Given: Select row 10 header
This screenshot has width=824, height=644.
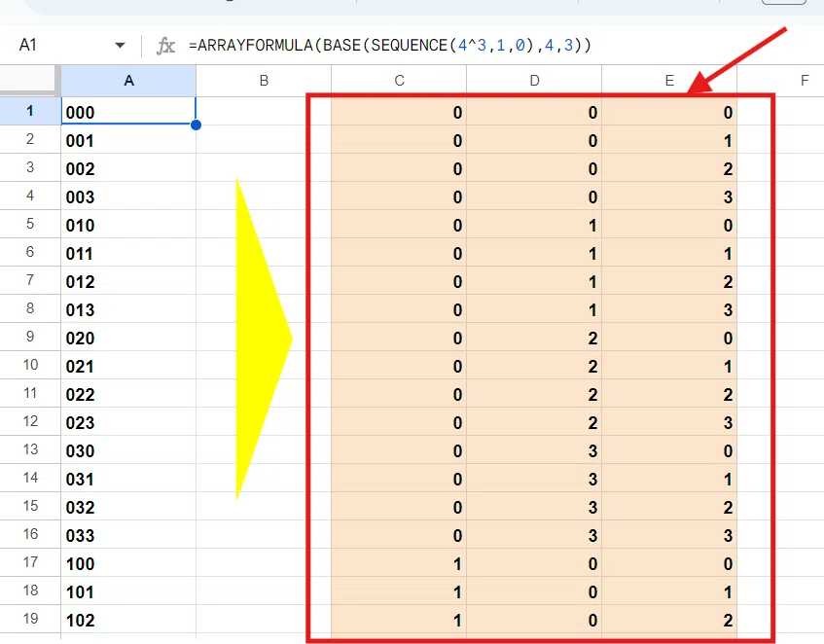Looking at the screenshot, I should pyautogui.click(x=30, y=365).
